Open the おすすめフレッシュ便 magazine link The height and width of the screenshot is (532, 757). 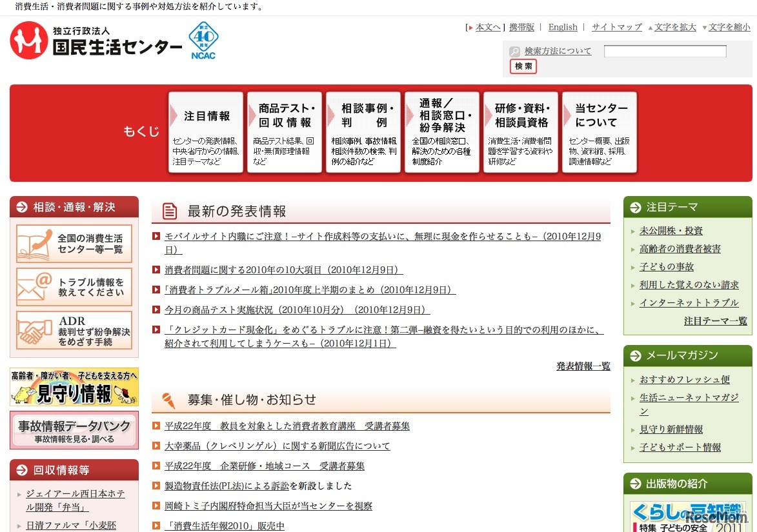click(685, 380)
